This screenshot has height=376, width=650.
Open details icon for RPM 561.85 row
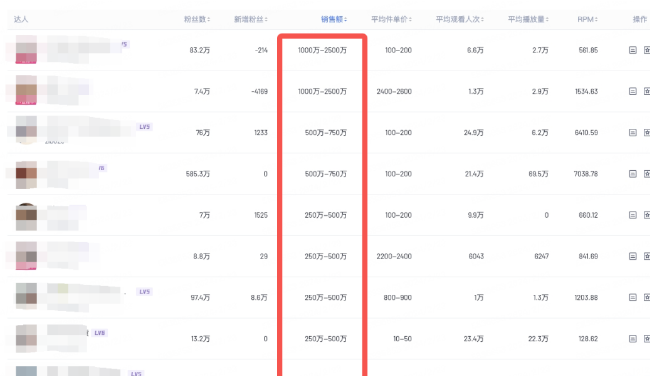click(633, 50)
